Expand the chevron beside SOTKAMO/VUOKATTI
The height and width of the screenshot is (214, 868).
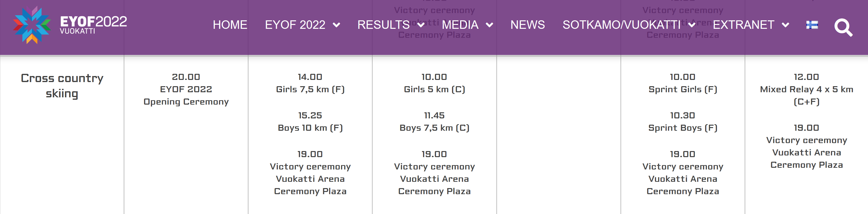(x=692, y=25)
